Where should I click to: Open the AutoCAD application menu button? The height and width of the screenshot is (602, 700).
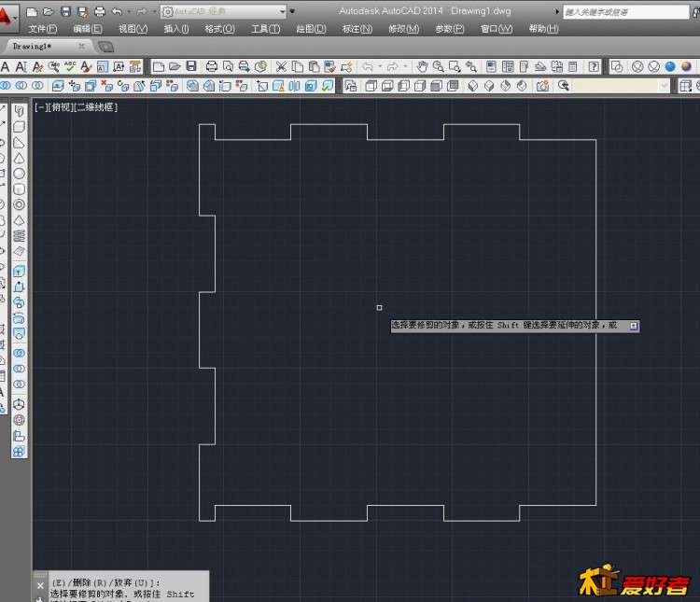pos(7,18)
